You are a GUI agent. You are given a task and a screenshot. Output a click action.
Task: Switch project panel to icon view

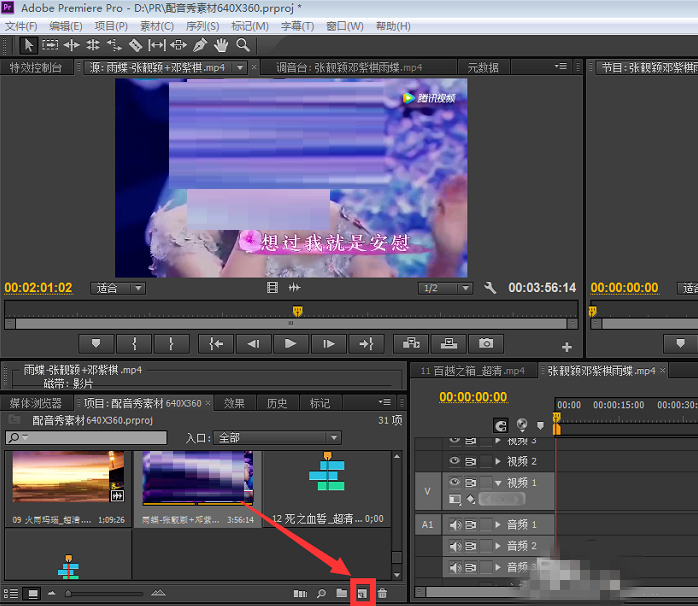tap(33, 594)
